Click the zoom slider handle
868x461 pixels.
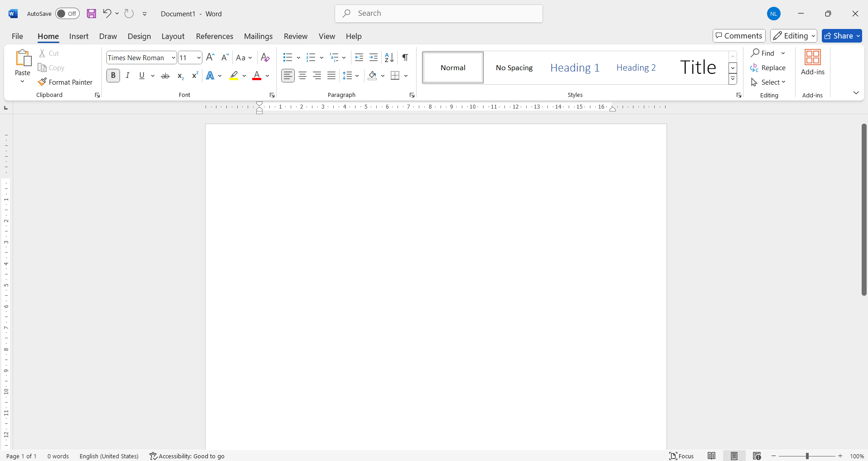807,456
